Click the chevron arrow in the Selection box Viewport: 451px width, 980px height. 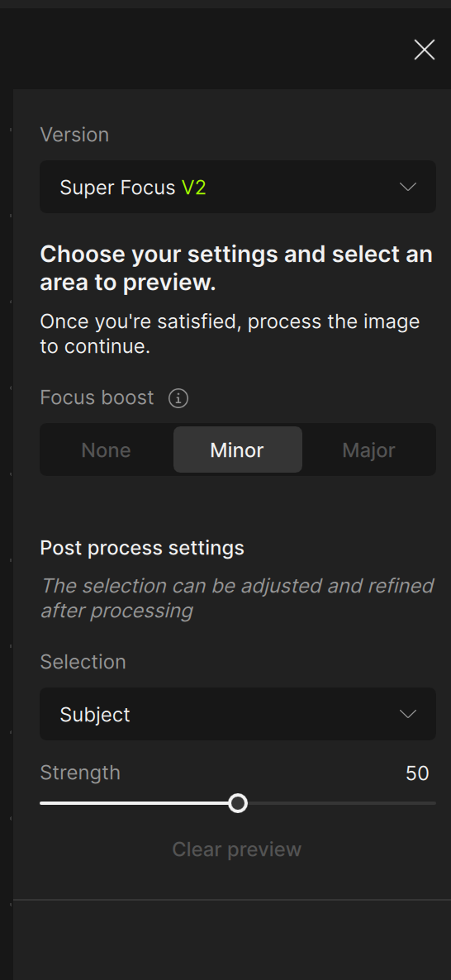(x=408, y=715)
